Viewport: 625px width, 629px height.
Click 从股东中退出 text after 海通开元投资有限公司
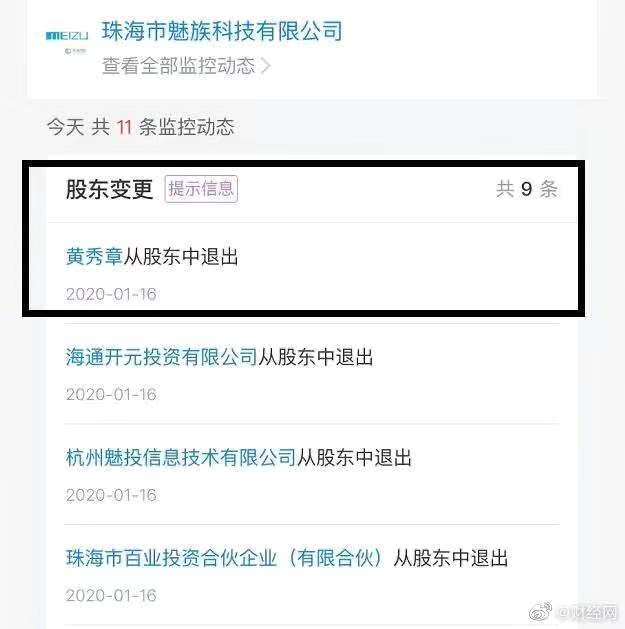(315, 357)
